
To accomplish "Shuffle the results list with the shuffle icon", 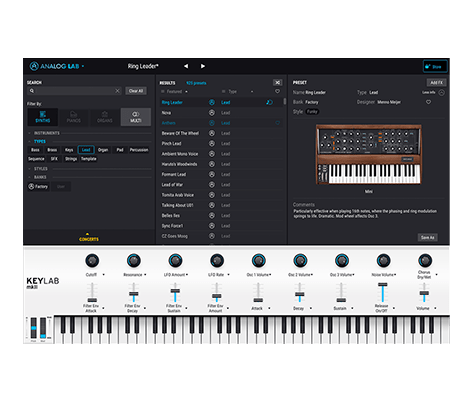I will [x=277, y=83].
